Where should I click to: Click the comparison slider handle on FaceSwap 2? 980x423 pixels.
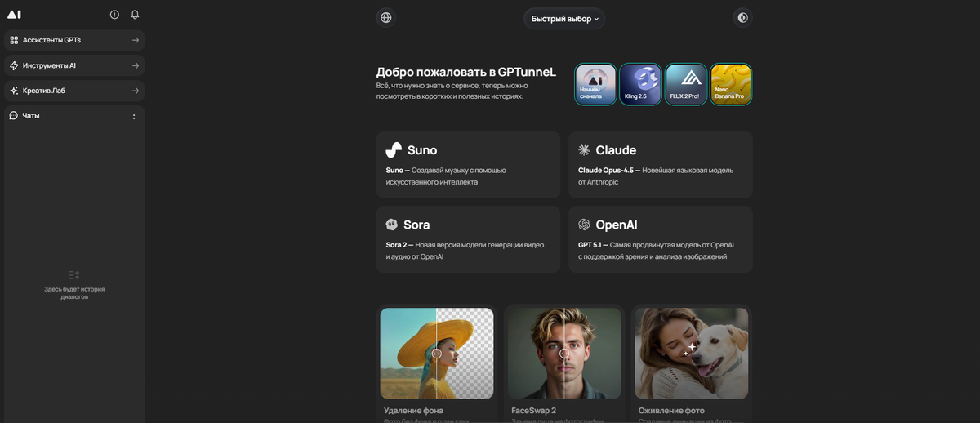(564, 354)
